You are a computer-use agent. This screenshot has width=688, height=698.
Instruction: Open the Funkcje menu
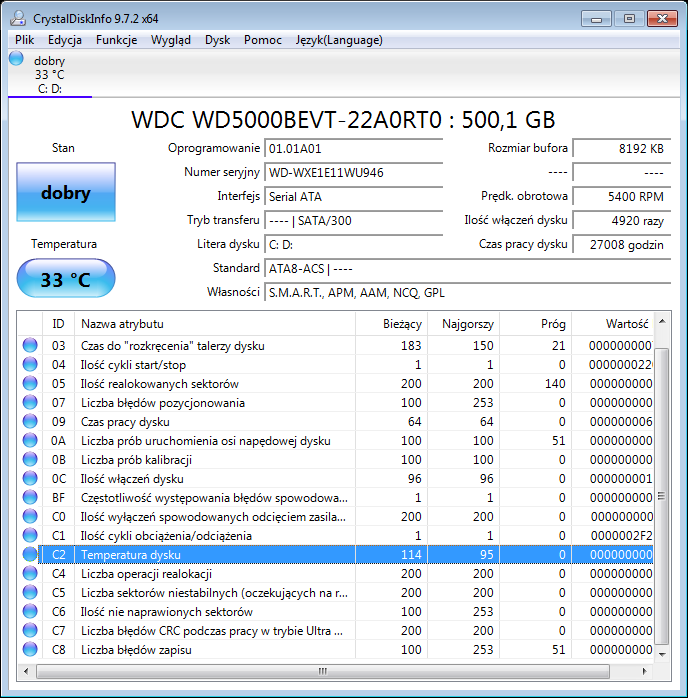pyautogui.click(x=117, y=40)
